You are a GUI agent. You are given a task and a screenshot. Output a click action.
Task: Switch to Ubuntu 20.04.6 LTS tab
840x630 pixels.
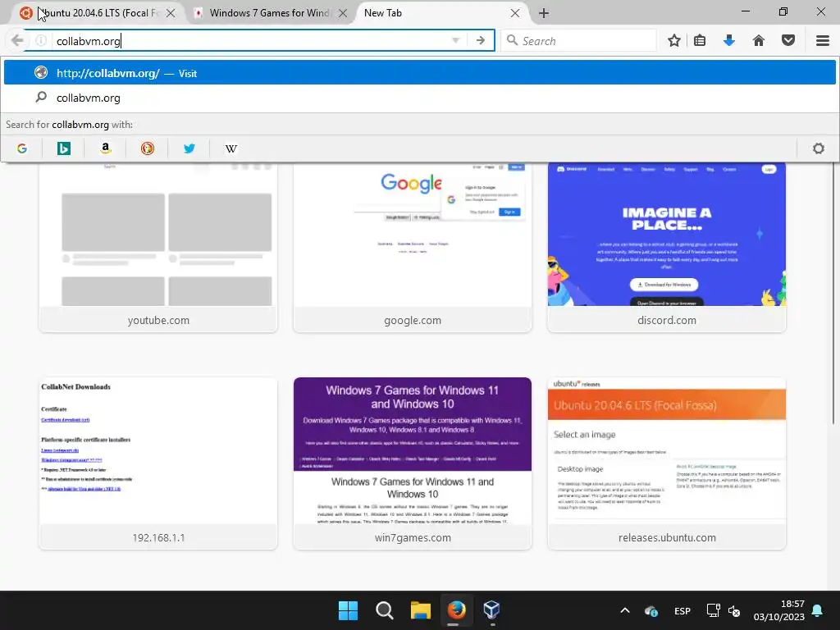click(x=97, y=13)
